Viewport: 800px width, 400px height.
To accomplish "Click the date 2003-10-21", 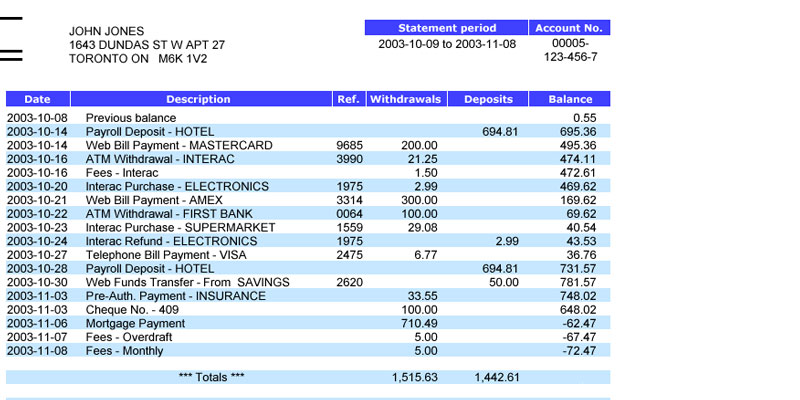I will click(37, 201).
